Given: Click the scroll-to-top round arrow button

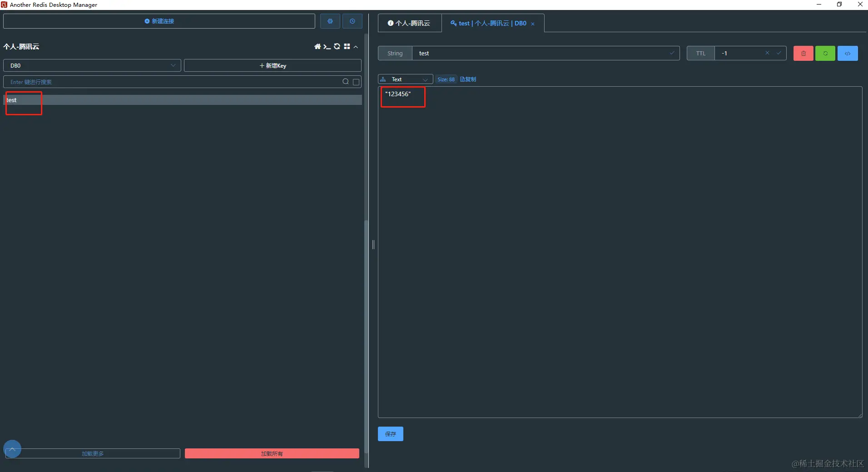Looking at the screenshot, I should [x=12, y=449].
